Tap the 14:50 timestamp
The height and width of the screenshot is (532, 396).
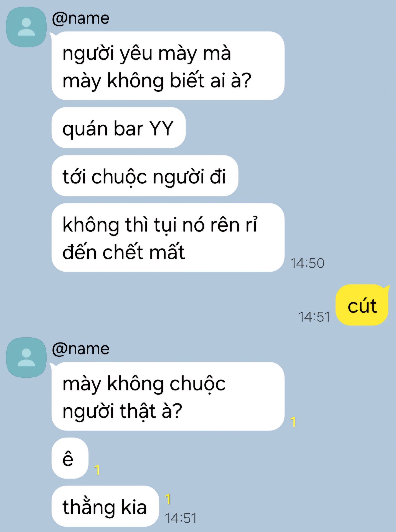tap(307, 263)
